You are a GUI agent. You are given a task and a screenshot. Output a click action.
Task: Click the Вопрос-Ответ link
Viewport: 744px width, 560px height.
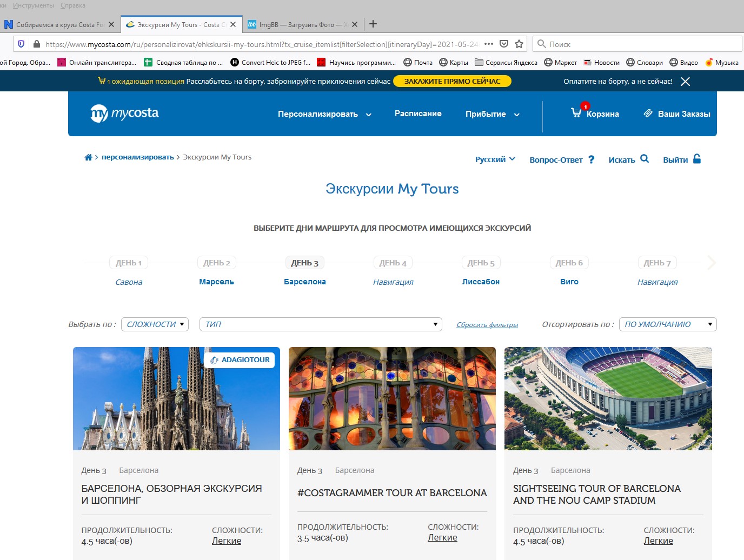point(556,160)
